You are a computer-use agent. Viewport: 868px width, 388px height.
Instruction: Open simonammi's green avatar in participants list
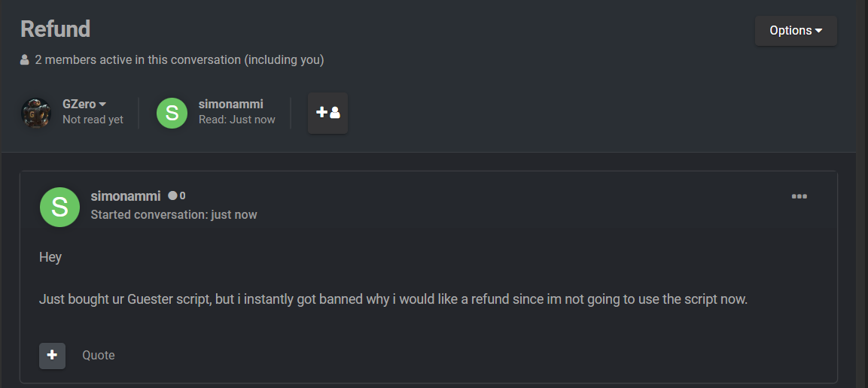click(x=172, y=113)
